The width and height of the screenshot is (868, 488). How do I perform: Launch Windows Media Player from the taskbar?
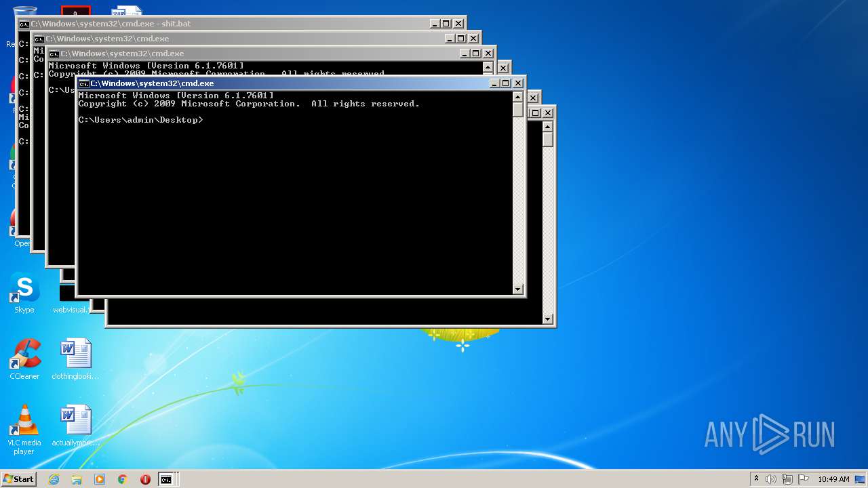(100, 479)
